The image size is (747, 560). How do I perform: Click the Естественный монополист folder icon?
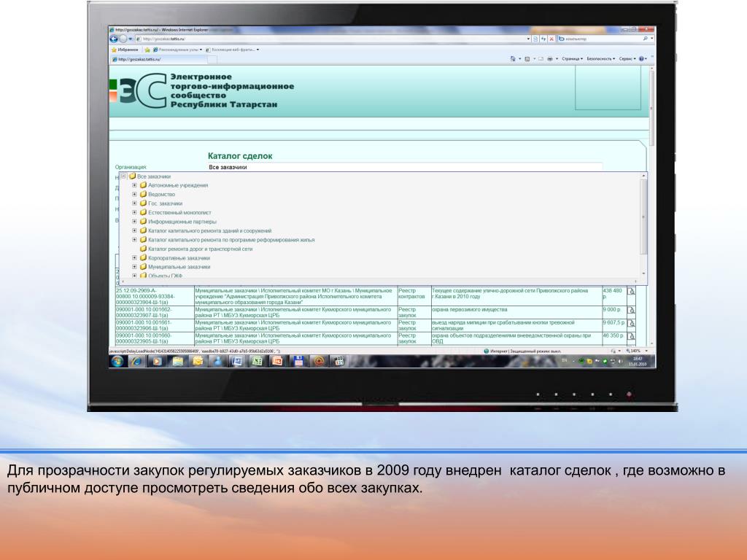(x=143, y=212)
